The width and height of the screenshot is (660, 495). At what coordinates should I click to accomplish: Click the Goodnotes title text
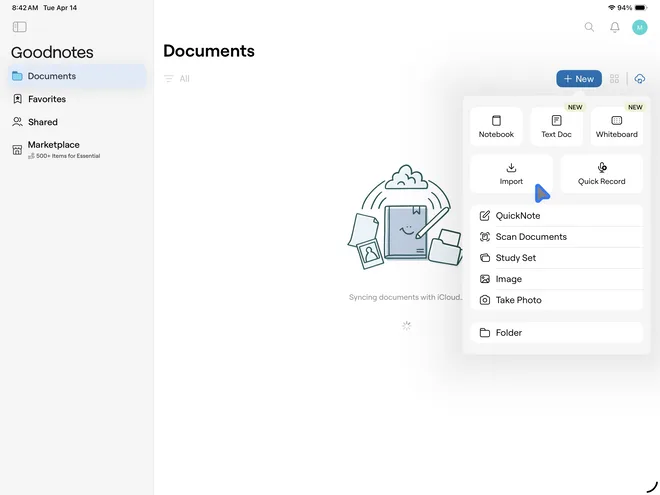pyautogui.click(x=52, y=53)
